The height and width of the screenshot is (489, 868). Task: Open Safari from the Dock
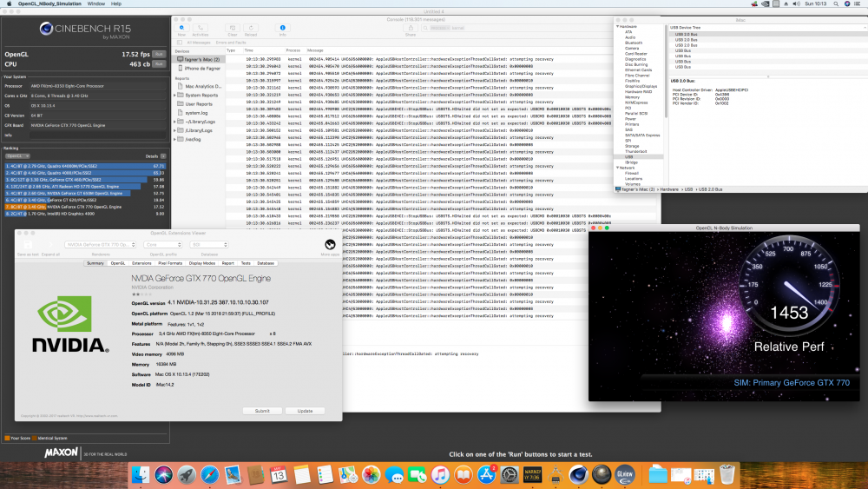pos(210,474)
